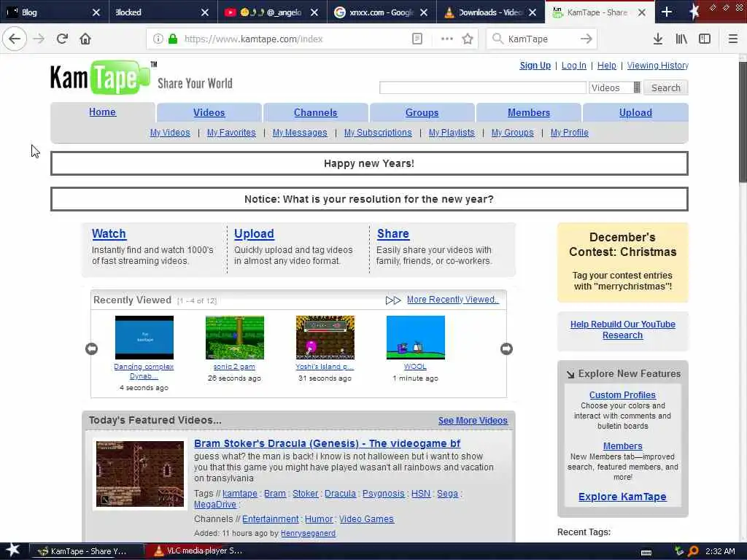Image resolution: width=747 pixels, height=560 pixels.
Task: Switch to the Downloads VLC tab
Action: click(490, 12)
